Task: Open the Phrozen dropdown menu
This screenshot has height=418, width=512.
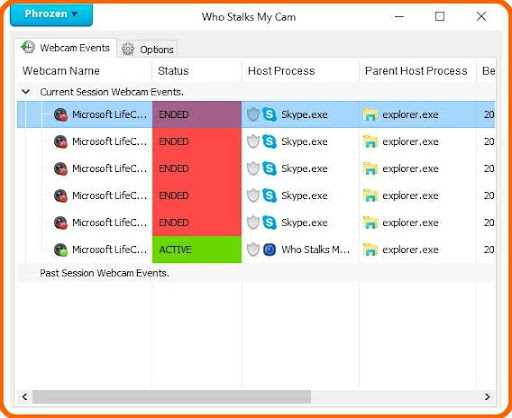Action: point(51,14)
